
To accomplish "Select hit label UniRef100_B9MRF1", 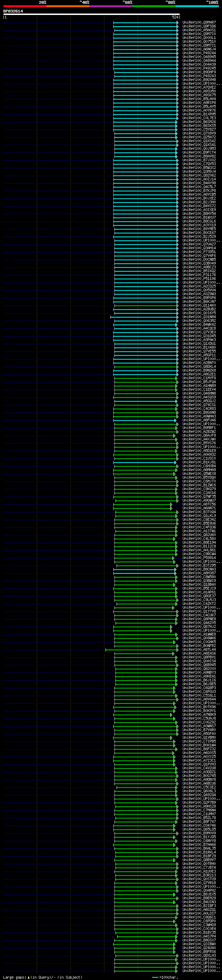I will pos(199,428).
